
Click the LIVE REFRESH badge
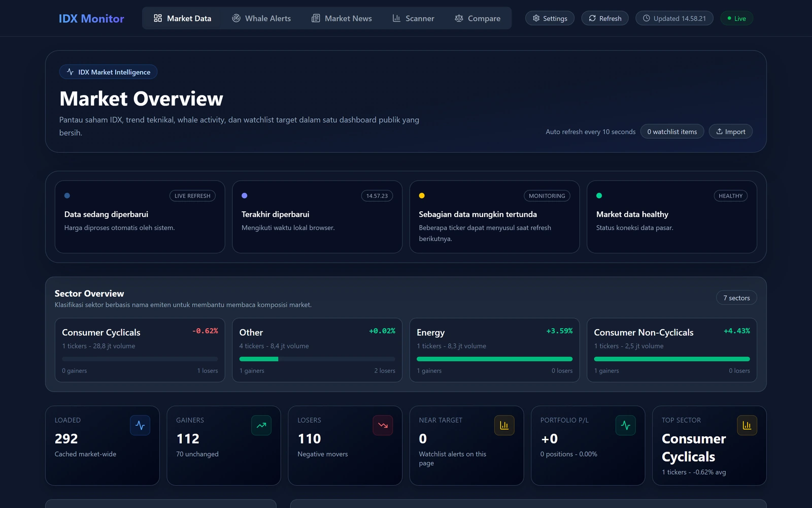(192, 196)
